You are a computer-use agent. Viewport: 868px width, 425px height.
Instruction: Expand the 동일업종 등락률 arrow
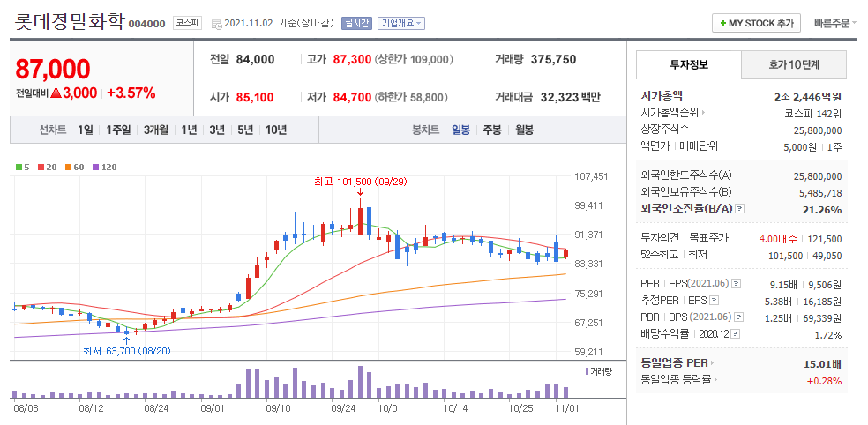click(715, 380)
